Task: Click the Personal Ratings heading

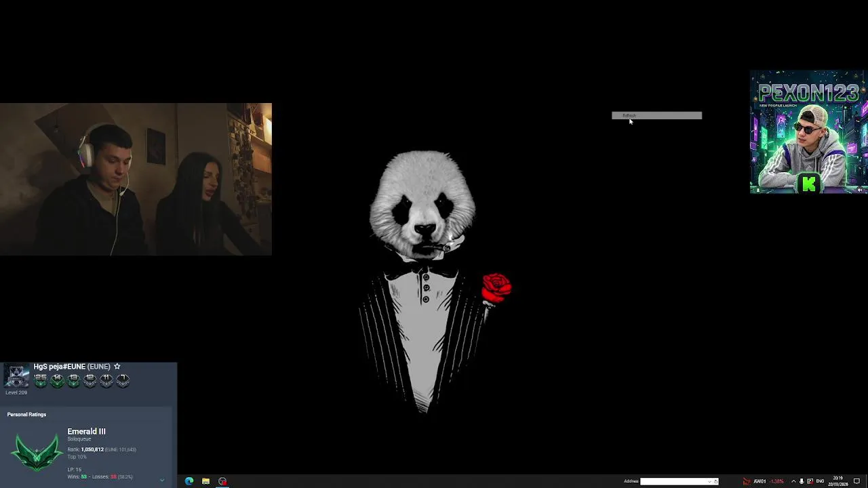Action: tap(26, 414)
